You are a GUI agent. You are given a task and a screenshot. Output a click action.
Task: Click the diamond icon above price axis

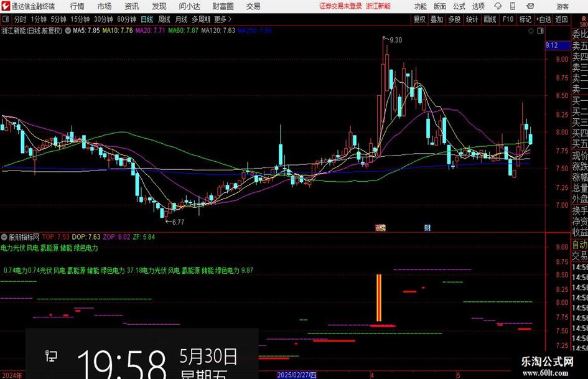click(531, 31)
